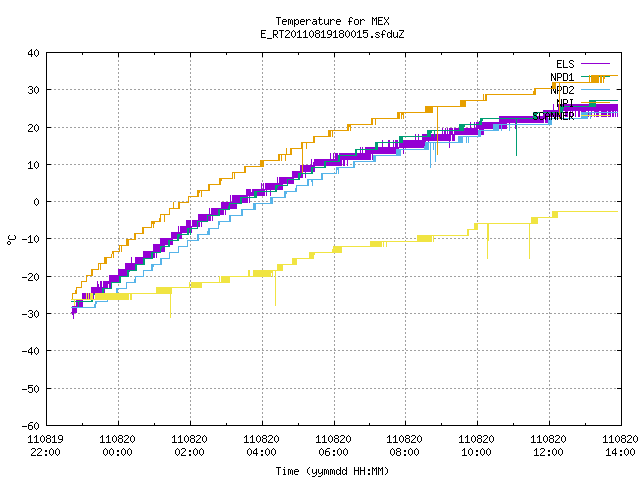Click the NPD1 legend label
Viewport: 640px width, 480px height.
pos(562,77)
